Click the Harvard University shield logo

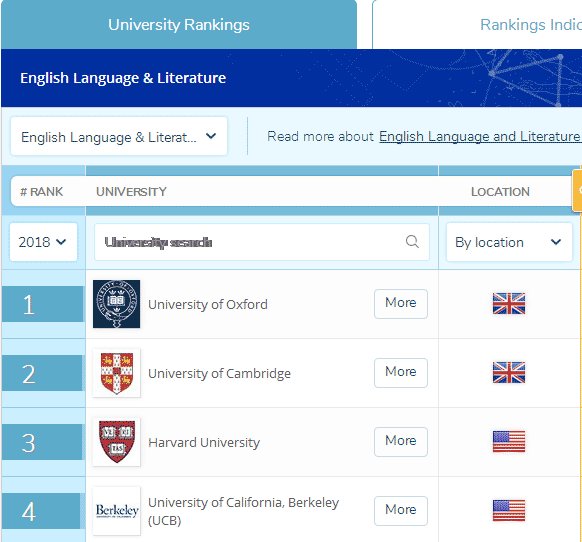click(x=117, y=442)
